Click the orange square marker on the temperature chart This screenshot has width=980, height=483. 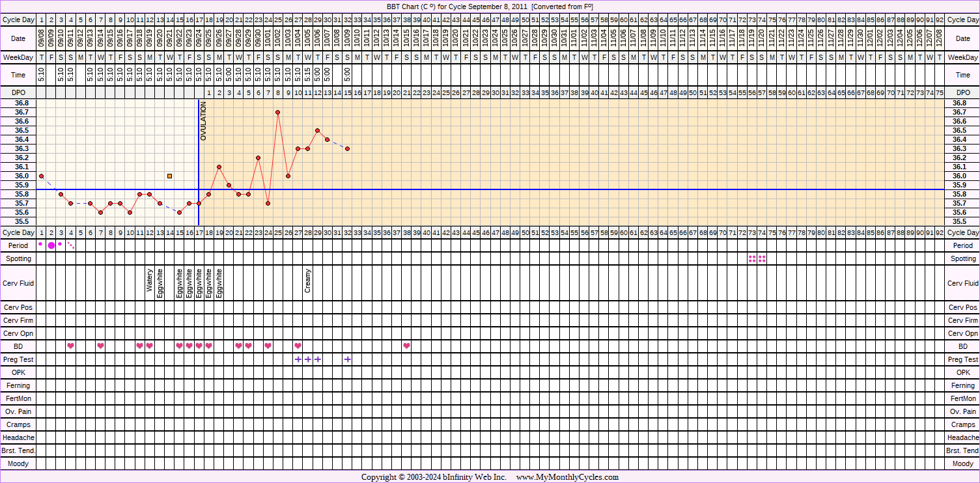click(169, 176)
